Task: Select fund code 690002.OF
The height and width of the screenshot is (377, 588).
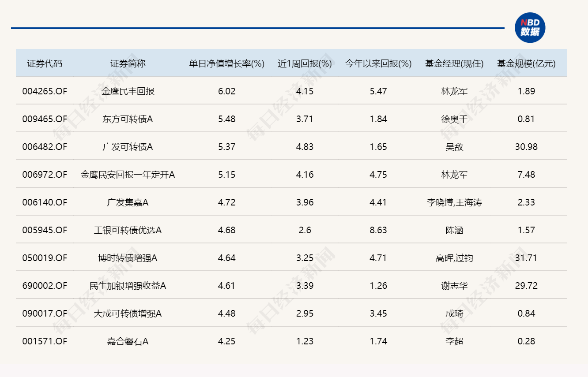Action: tap(45, 286)
